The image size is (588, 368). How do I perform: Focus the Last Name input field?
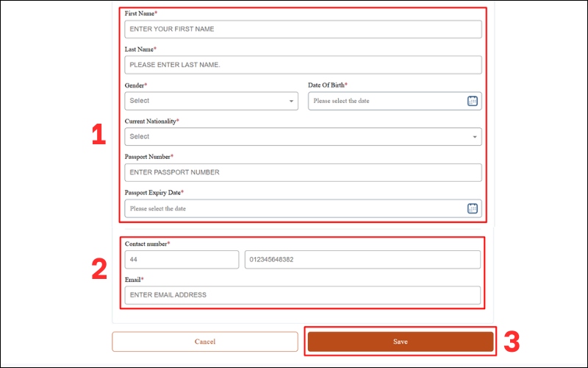click(x=303, y=65)
